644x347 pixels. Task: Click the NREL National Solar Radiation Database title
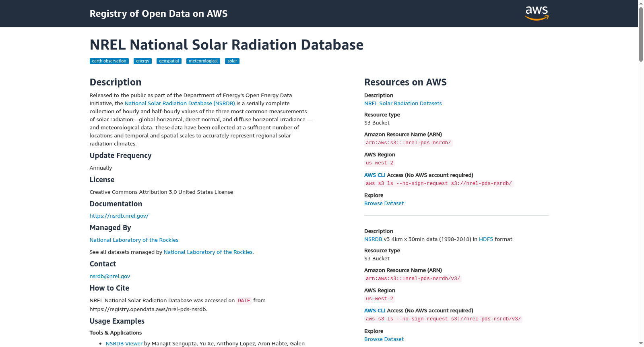click(227, 45)
